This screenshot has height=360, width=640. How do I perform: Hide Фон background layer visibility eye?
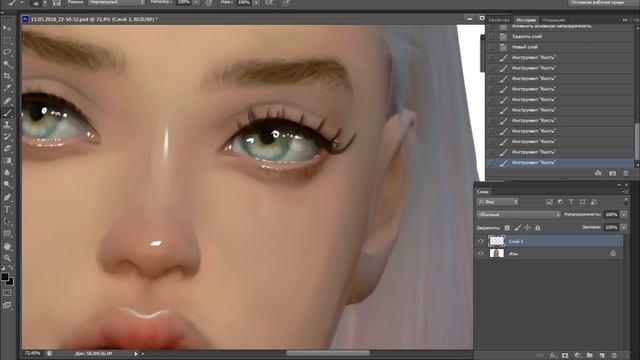tap(480, 253)
